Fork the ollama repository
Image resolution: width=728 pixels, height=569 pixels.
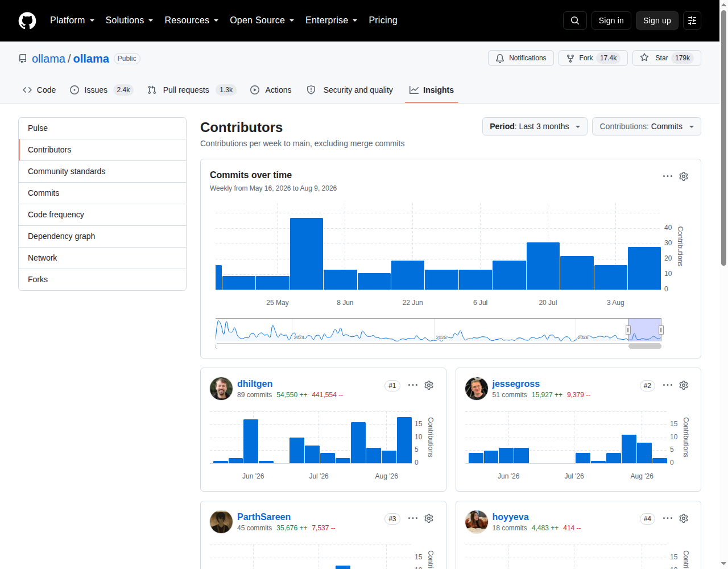[593, 58]
